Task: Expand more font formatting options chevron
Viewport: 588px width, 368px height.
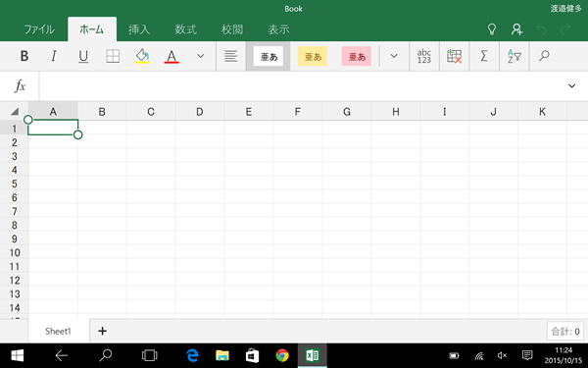Action: click(x=201, y=56)
